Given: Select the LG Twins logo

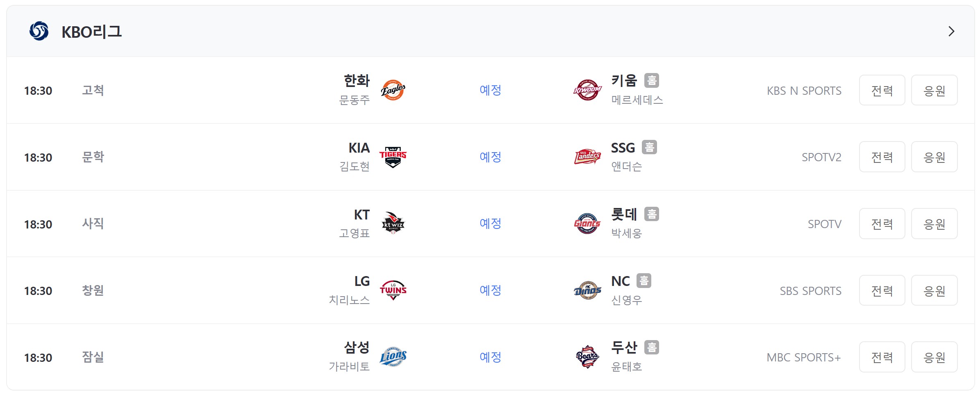Looking at the screenshot, I should (393, 290).
